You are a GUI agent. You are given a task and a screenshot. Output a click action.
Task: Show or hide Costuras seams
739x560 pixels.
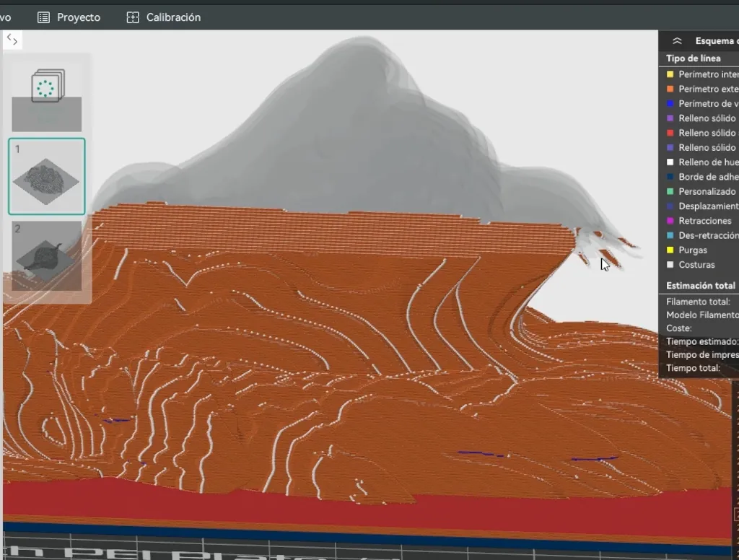(x=696, y=265)
